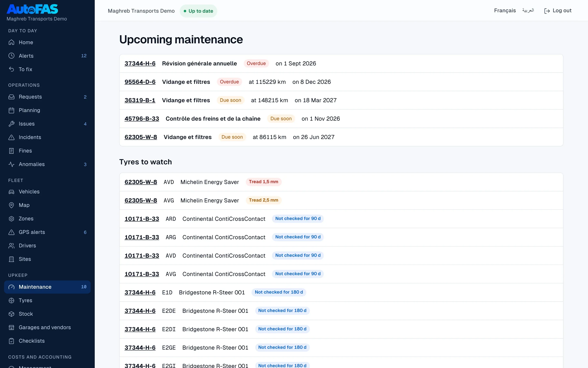Click the Garages and vendors store icon

[x=11, y=328]
